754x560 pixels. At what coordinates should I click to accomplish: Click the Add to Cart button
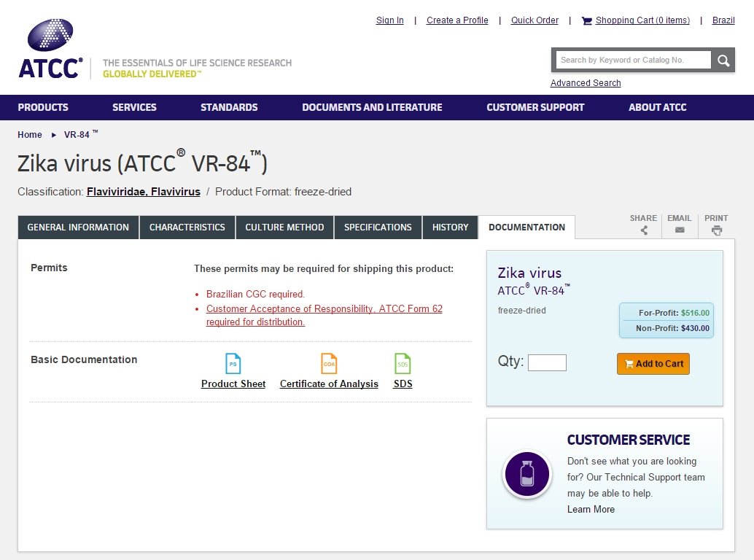[653, 364]
